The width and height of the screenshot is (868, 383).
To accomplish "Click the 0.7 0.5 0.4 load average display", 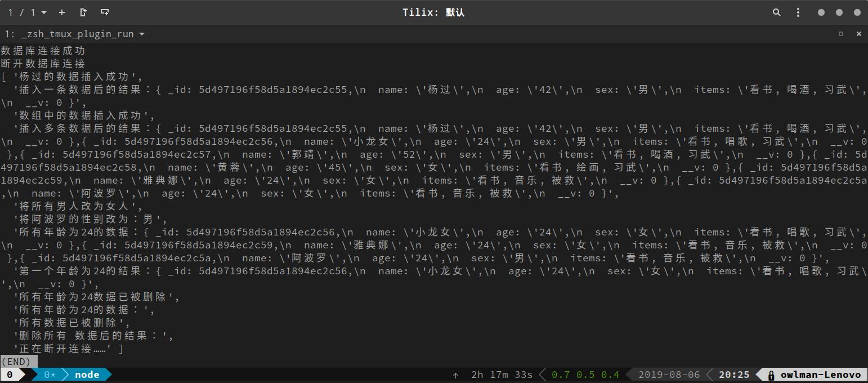I will pyautogui.click(x=584, y=374).
